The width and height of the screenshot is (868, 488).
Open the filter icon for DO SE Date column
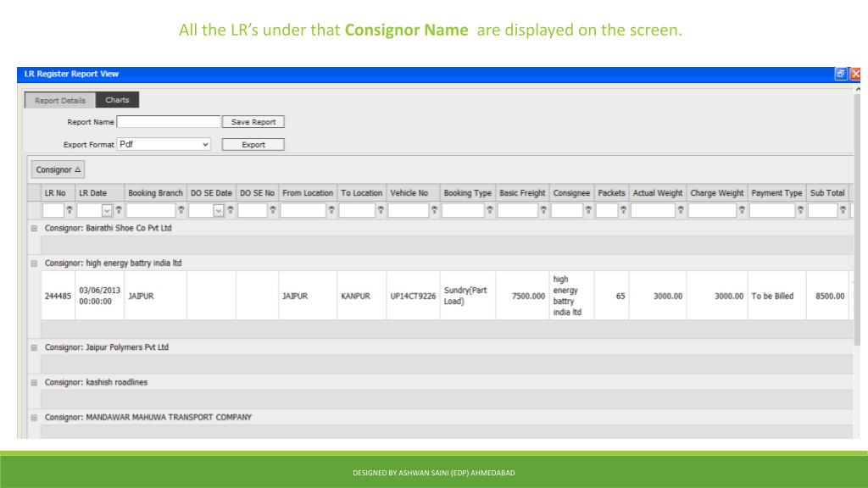(231, 210)
